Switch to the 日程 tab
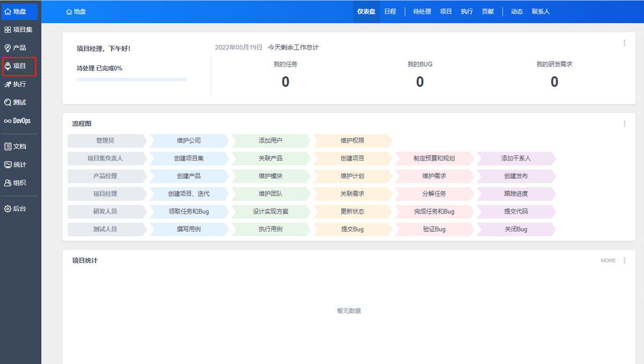Image resolution: width=644 pixels, height=364 pixels. (390, 11)
